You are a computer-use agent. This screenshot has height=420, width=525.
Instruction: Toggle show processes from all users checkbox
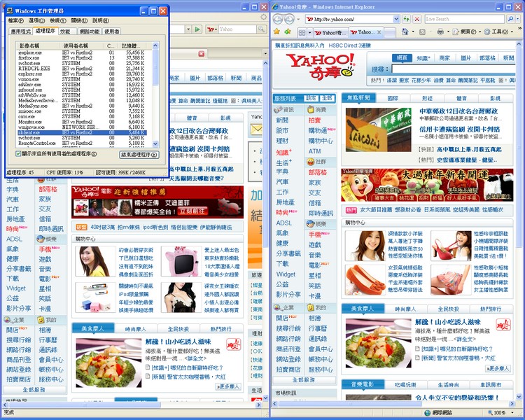click(x=18, y=154)
